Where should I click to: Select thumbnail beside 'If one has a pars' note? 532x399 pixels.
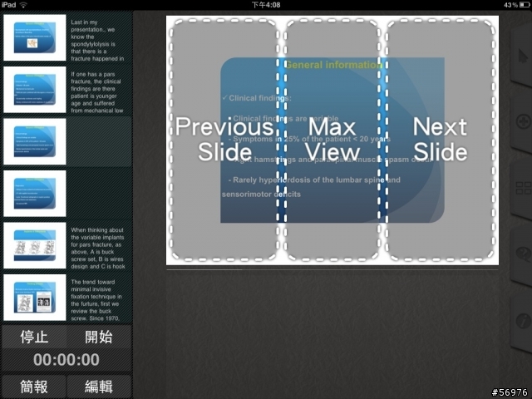tap(35, 90)
